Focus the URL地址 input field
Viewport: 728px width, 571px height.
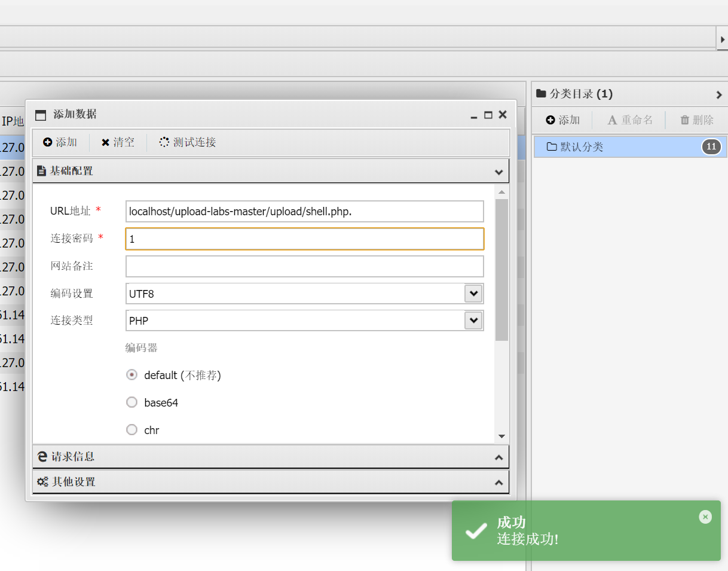[x=305, y=212]
